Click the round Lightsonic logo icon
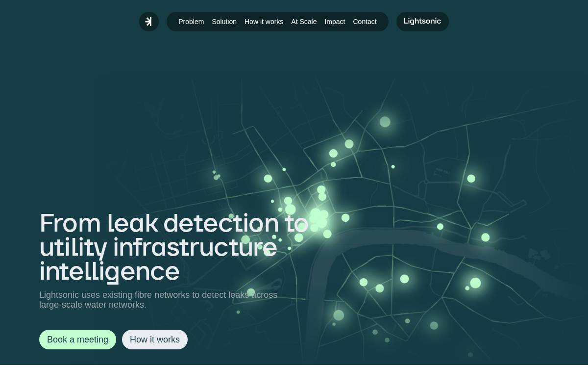The height and width of the screenshot is (368, 588). pos(149,22)
